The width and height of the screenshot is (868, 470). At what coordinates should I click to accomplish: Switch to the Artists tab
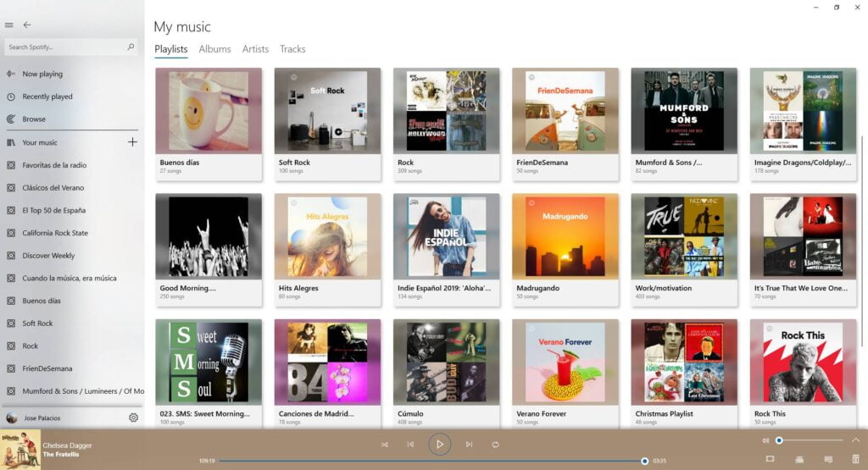pyautogui.click(x=255, y=49)
